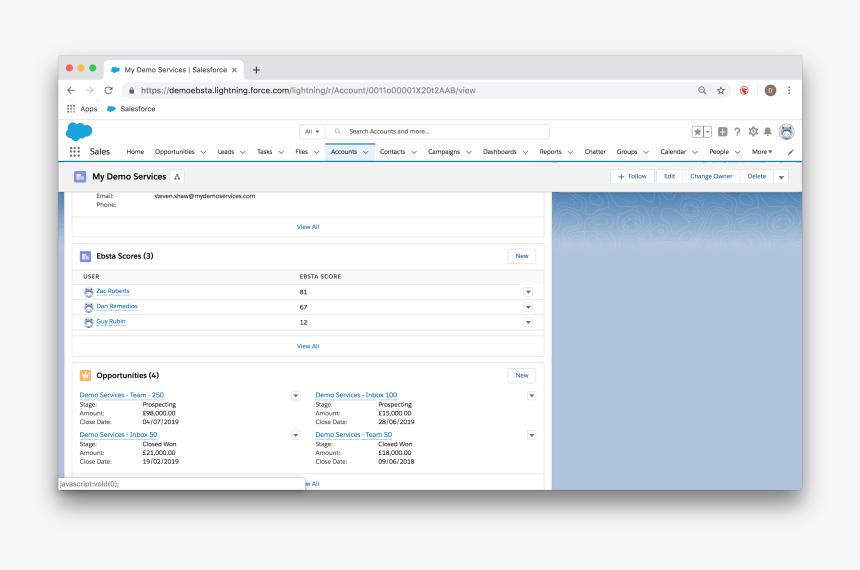Screen dimensions: 860x570
Task: Edit navigation bar with pencil icon
Action: pos(791,152)
